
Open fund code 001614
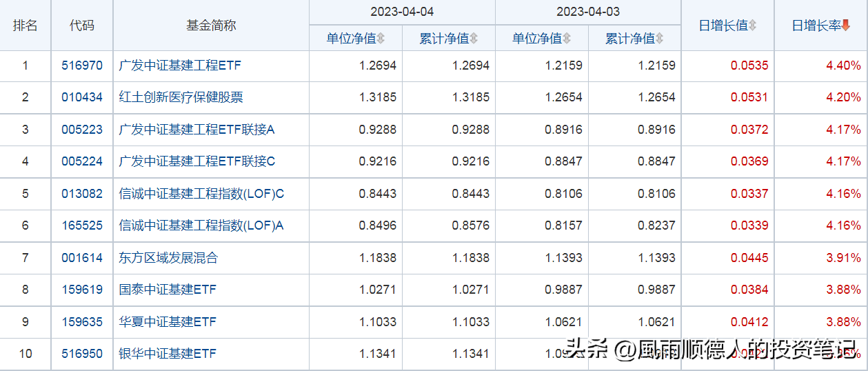pyautogui.click(x=82, y=258)
